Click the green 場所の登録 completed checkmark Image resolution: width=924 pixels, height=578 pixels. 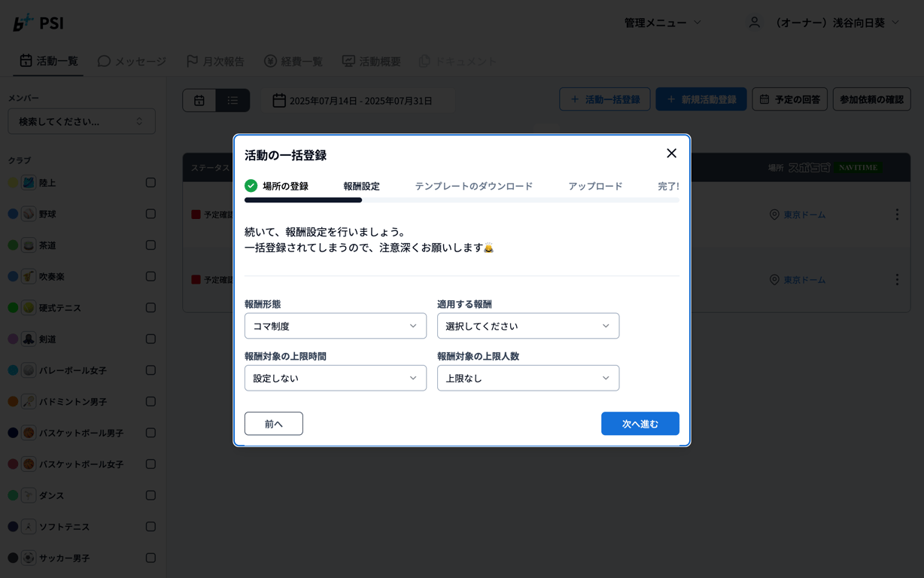(x=251, y=186)
